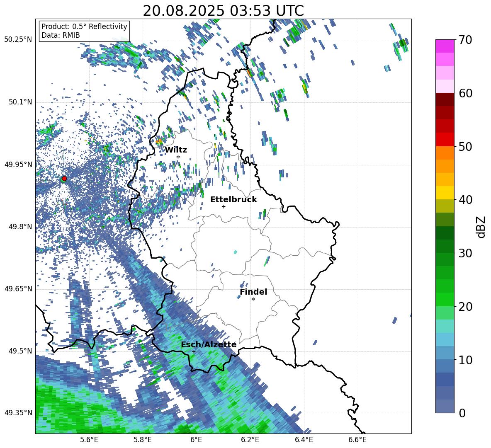
Task: Click the 49.5°N latitude tick label
Action: (20, 351)
